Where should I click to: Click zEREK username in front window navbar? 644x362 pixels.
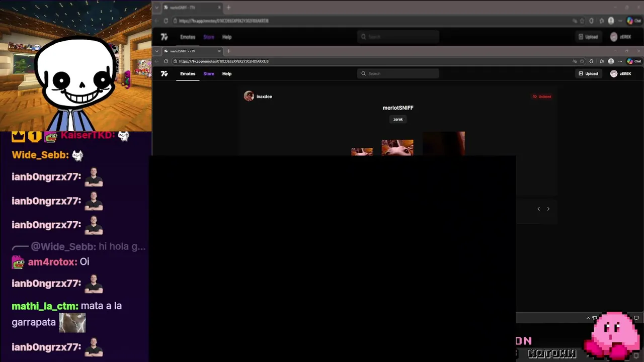pos(625,74)
